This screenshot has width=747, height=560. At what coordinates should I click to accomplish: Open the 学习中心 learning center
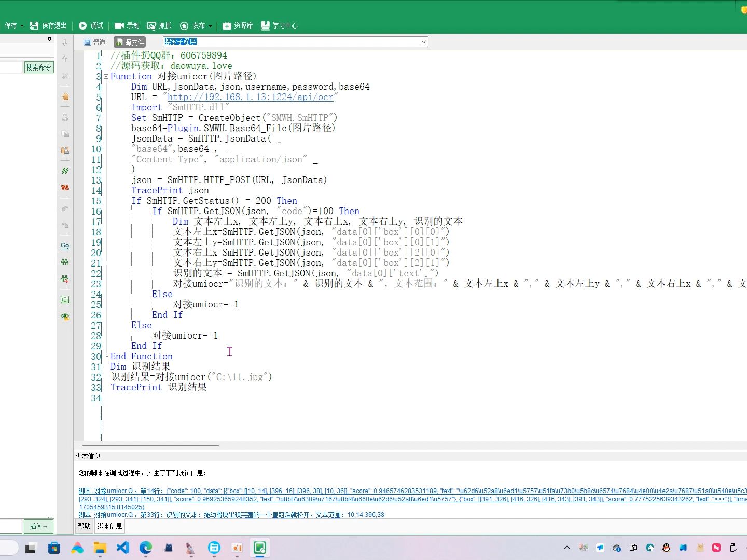click(279, 25)
